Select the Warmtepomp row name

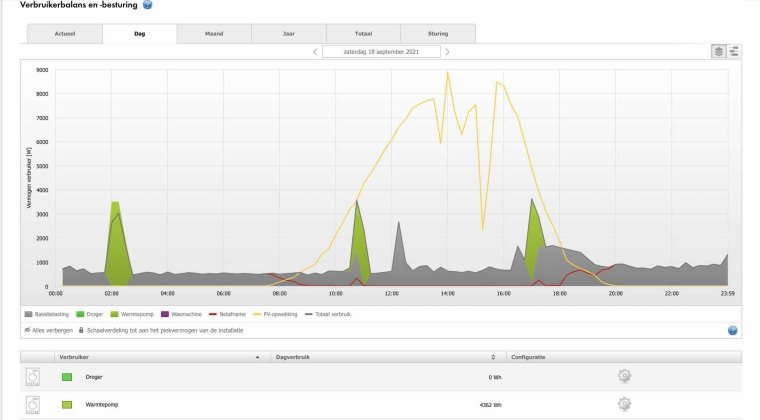[102, 404]
